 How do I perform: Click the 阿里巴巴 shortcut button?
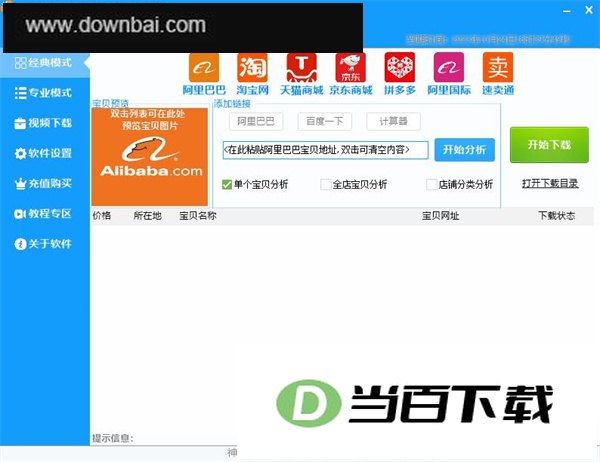[x=256, y=121]
